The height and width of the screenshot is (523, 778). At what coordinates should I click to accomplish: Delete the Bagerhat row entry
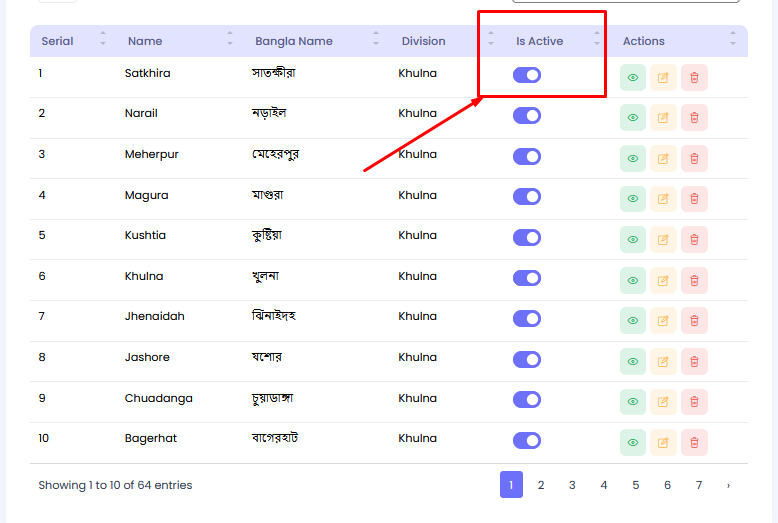pyautogui.click(x=694, y=442)
